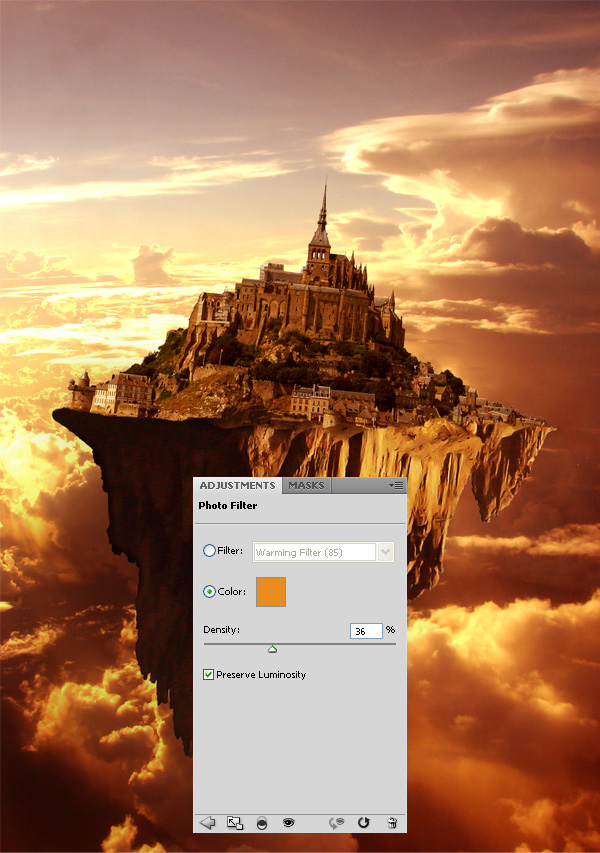View previous state icon
The width and height of the screenshot is (600, 853).
337,823
